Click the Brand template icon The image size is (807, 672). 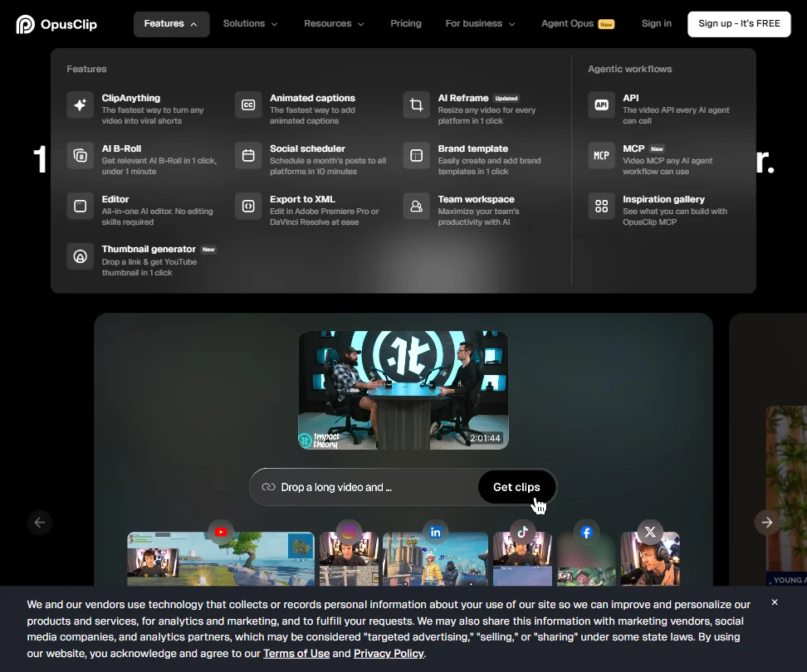[416, 155]
